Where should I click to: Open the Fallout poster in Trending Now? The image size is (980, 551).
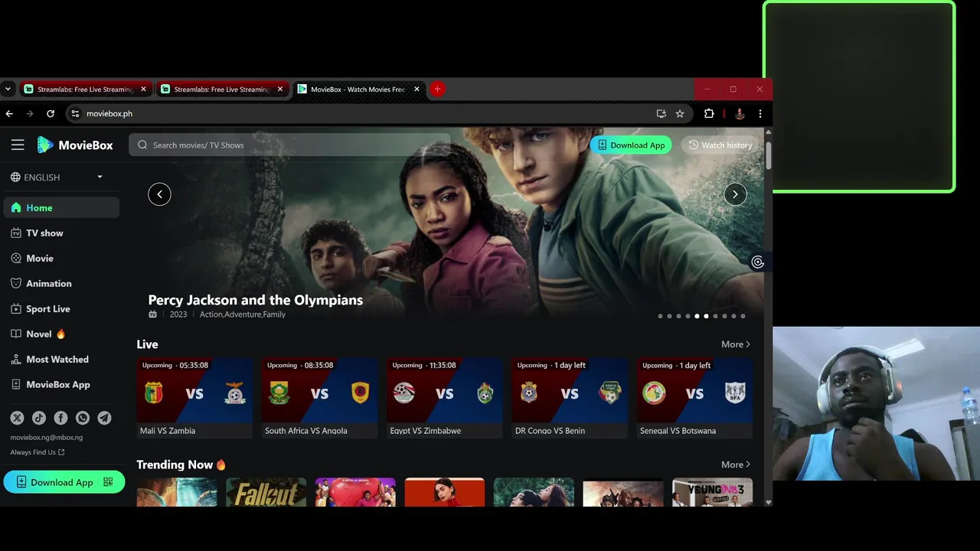click(266, 492)
